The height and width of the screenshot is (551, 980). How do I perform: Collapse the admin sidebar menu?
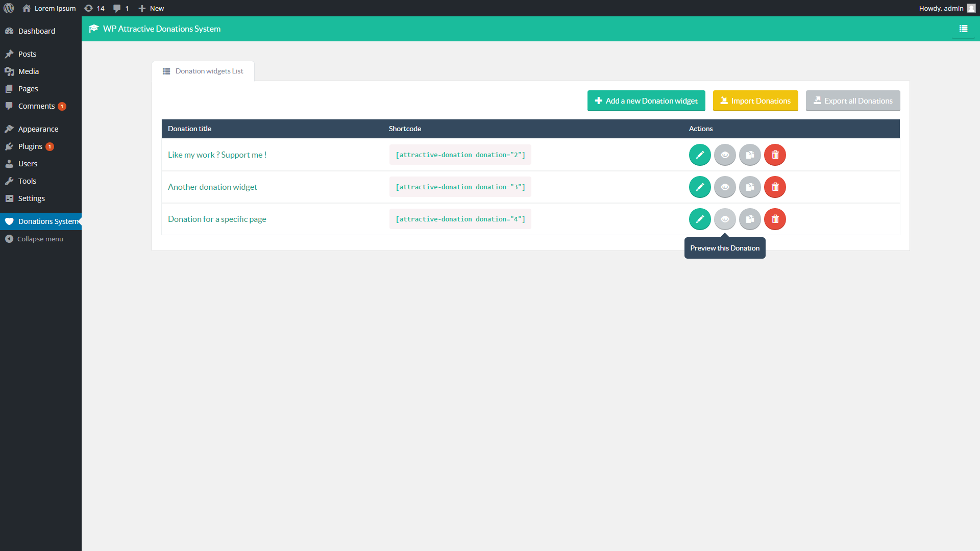click(x=34, y=239)
